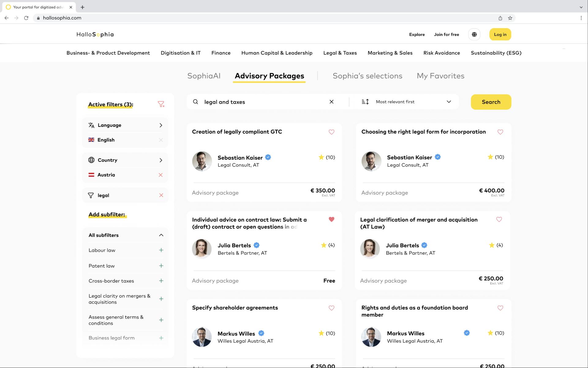The height and width of the screenshot is (368, 588).
Task: Clear the search field text
Action: (x=331, y=102)
